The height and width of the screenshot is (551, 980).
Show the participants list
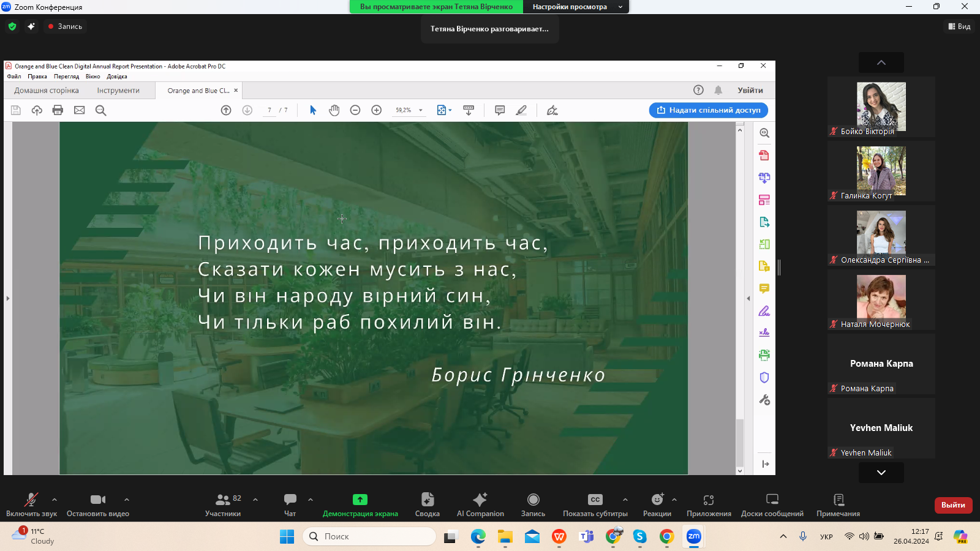tap(223, 504)
